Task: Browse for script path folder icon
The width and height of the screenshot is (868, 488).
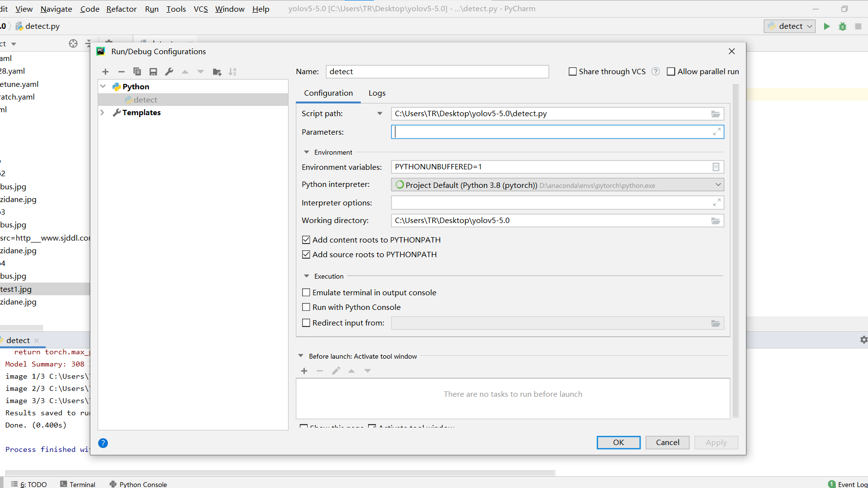Action: coord(716,114)
